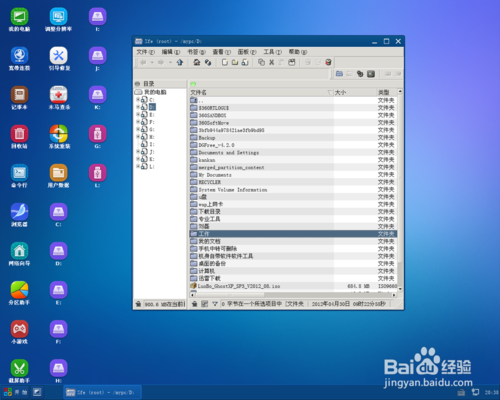Click the 文件名 column header
The height and width of the screenshot is (400, 500).
(261, 92)
